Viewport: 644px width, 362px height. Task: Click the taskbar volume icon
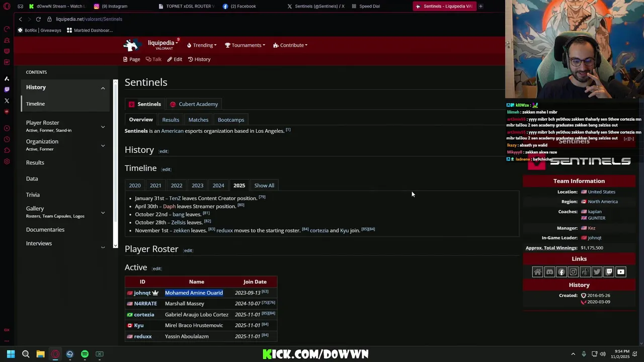[x=603, y=354]
